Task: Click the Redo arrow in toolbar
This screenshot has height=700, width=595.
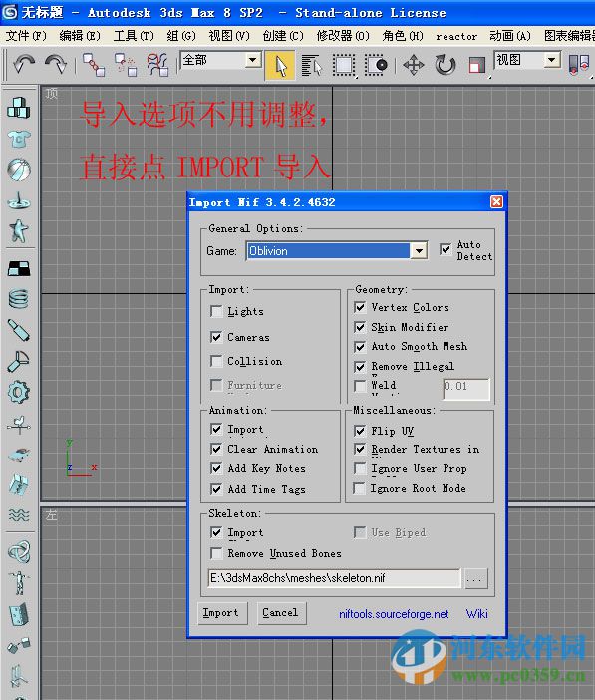Action: (x=56, y=65)
